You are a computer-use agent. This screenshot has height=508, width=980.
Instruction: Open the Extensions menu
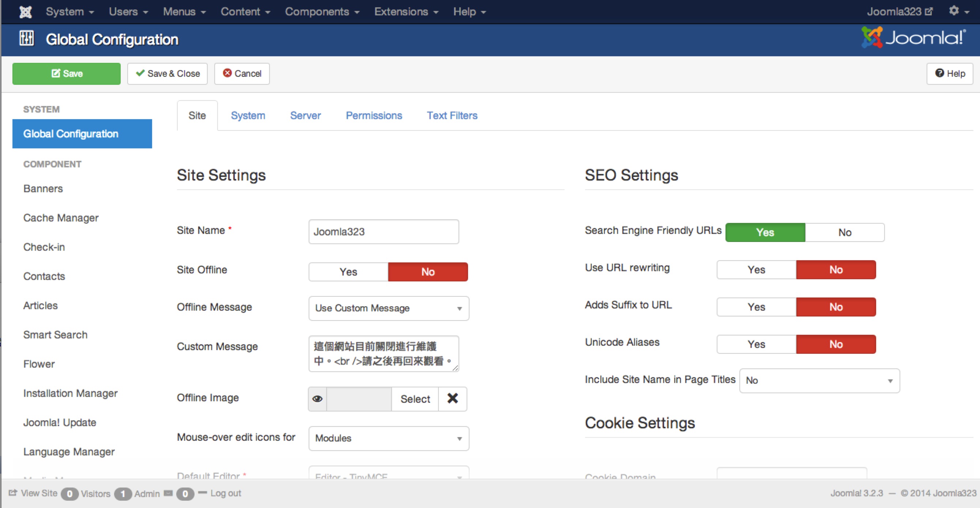[406, 12]
